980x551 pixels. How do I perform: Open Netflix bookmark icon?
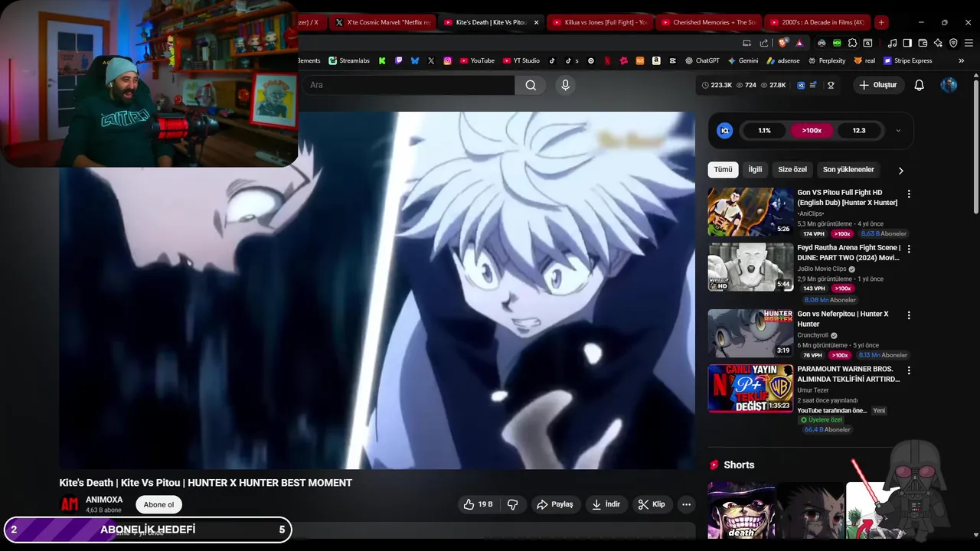click(607, 60)
